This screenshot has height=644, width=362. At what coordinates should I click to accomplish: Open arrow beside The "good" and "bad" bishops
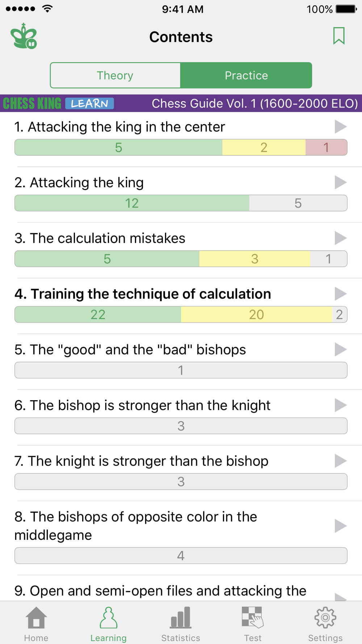pos(340,350)
